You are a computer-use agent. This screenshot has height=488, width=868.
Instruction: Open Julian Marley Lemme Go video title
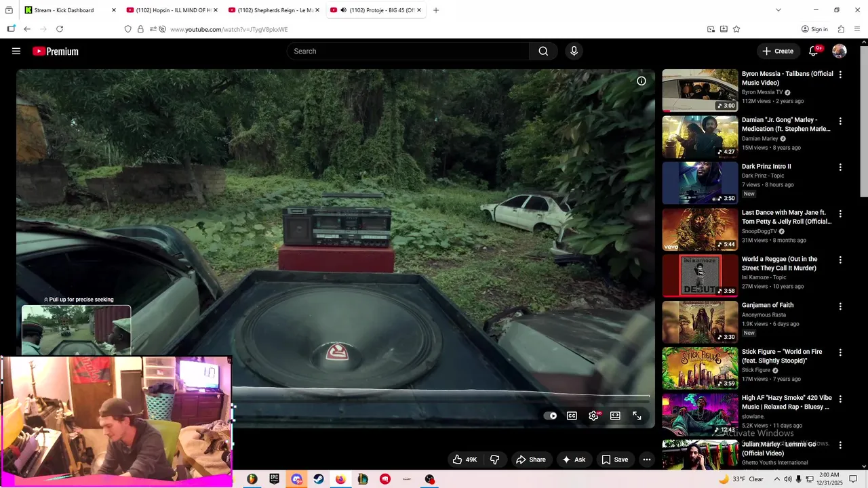click(778, 448)
